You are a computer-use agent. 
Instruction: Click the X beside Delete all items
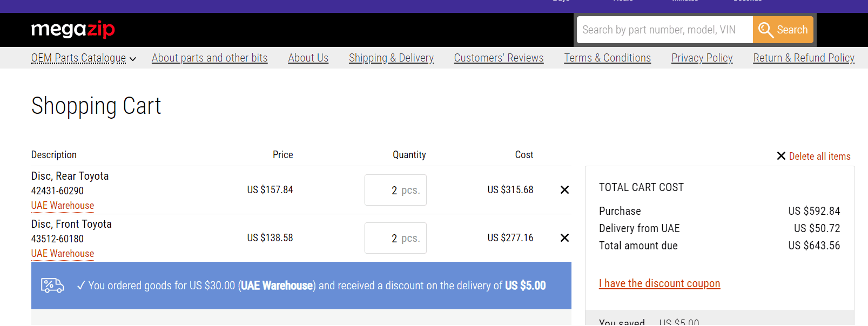click(x=781, y=156)
